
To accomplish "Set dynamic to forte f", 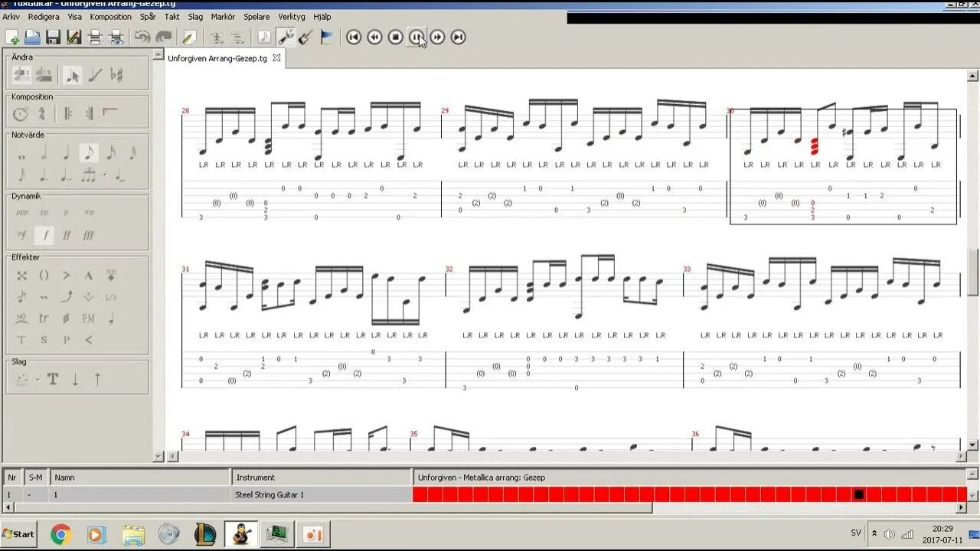I will [44, 235].
